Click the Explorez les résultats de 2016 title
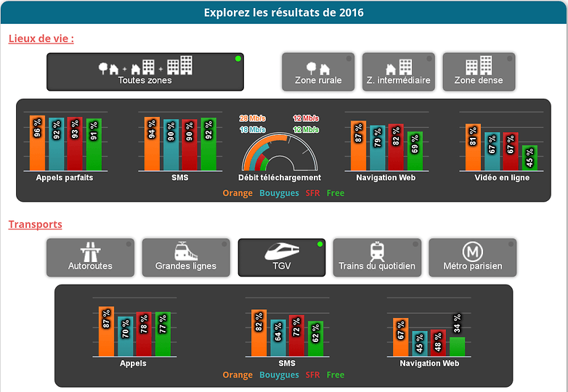 pos(284,12)
